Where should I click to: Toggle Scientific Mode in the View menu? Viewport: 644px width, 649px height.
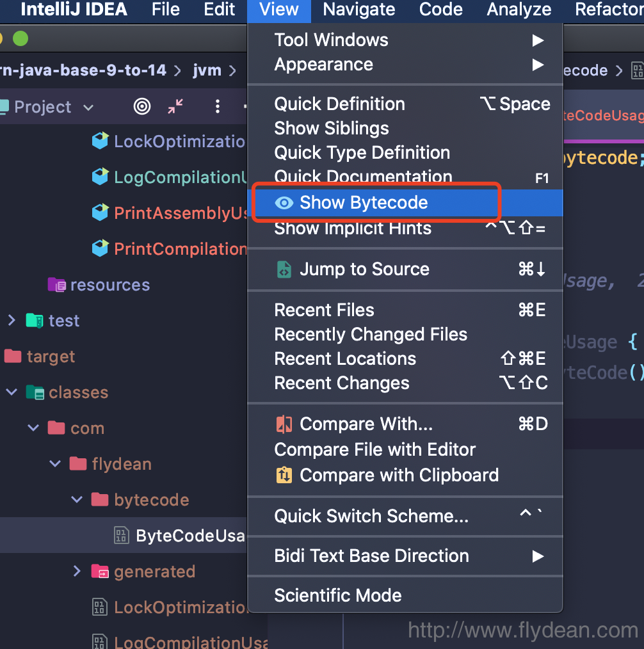pos(338,596)
